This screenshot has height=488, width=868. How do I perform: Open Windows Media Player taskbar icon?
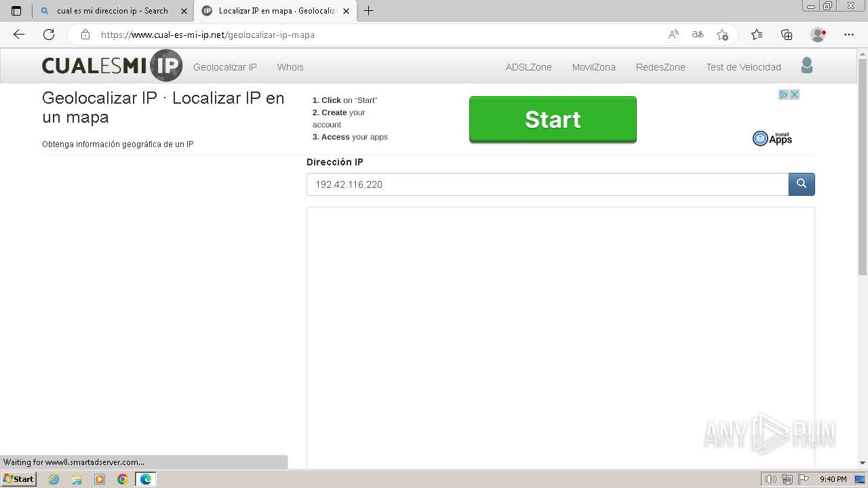(x=100, y=479)
